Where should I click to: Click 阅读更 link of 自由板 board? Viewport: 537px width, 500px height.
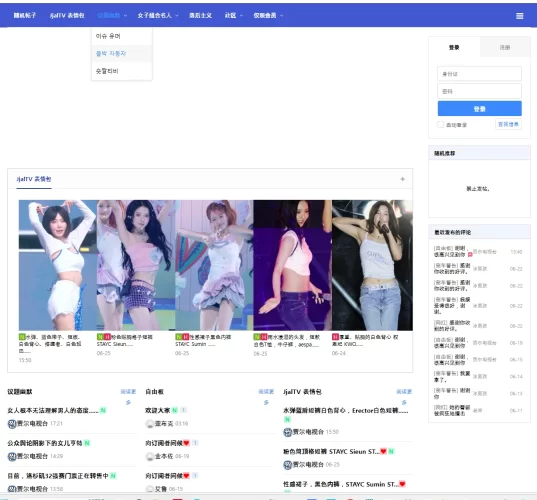pyautogui.click(x=266, y=391)
